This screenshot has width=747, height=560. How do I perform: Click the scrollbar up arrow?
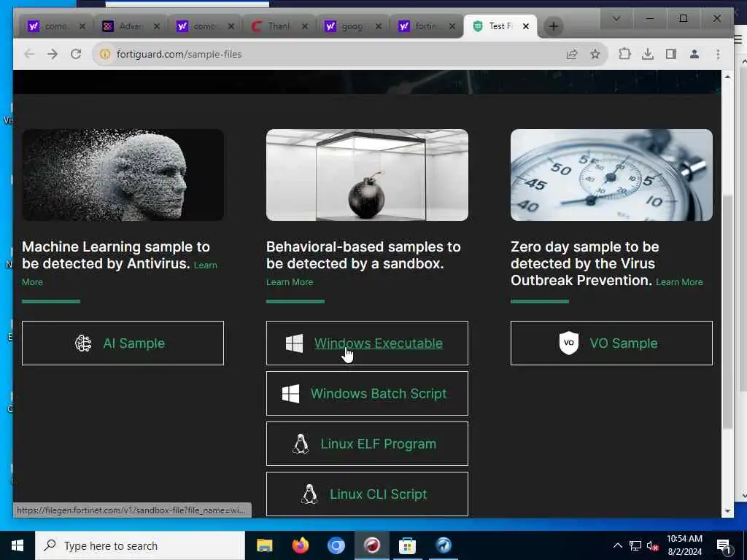click(x=727, y=77)
